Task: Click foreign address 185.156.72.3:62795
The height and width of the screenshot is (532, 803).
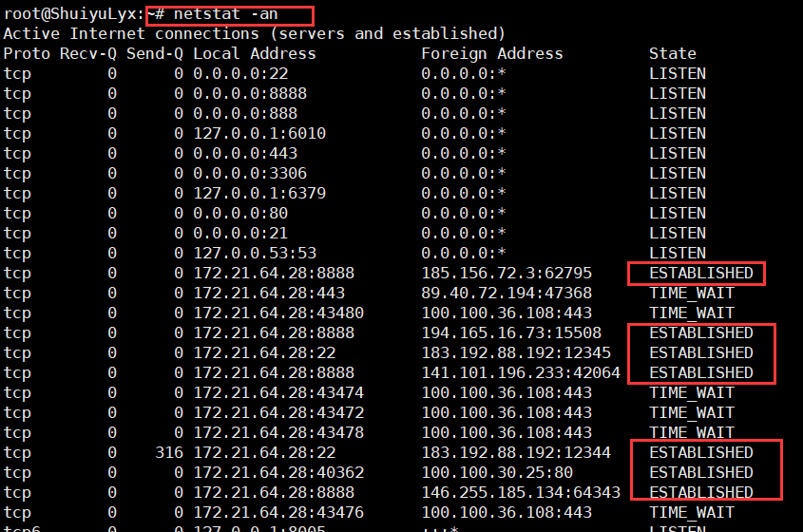Action: (x=507, y=274)
